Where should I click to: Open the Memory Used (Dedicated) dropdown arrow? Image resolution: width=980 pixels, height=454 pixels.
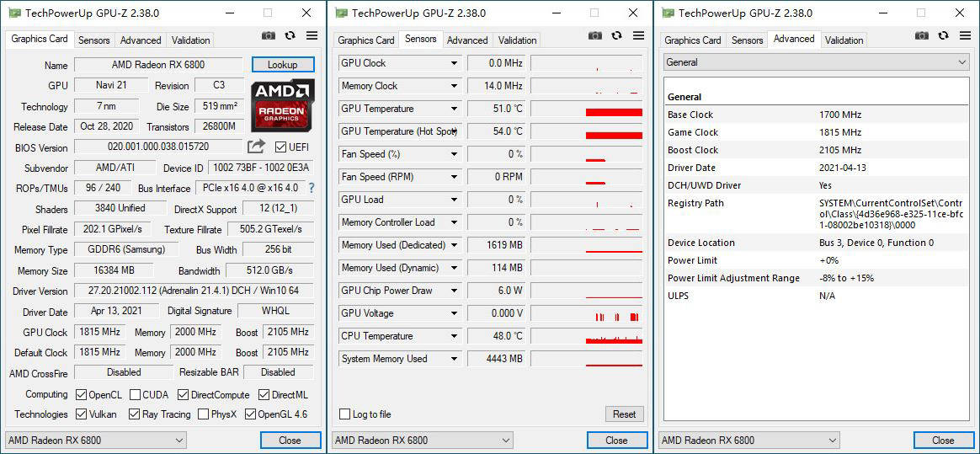455,245
